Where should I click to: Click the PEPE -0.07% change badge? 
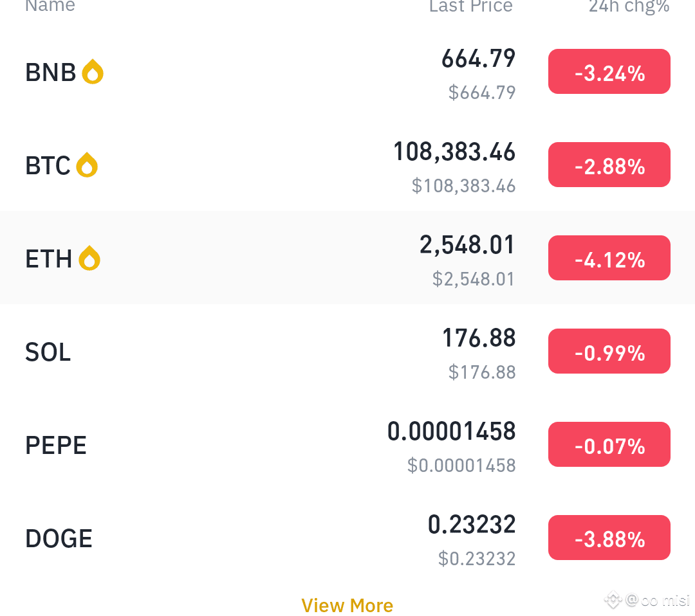point(609,444)
